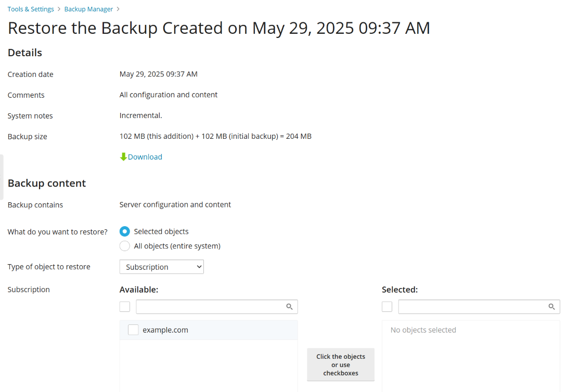Open Backup Manager breadcrumb link

tap(88, 9)
